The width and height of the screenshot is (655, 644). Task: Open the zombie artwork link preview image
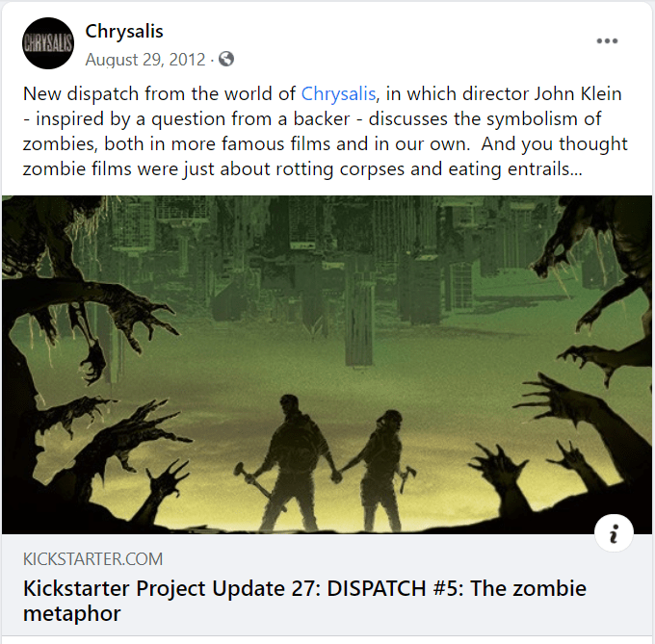(327, 365)
